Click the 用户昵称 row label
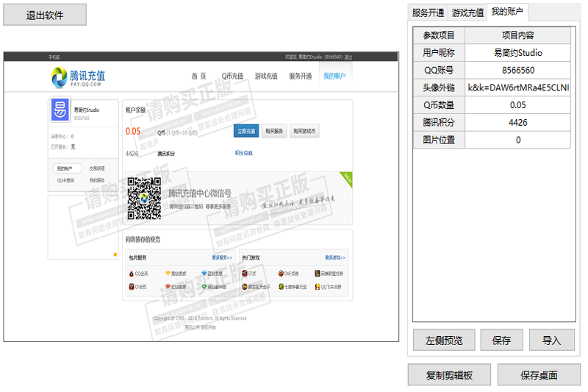Image resolution: width=588 pixels, height=392 pixels. [x=439, y=53]
